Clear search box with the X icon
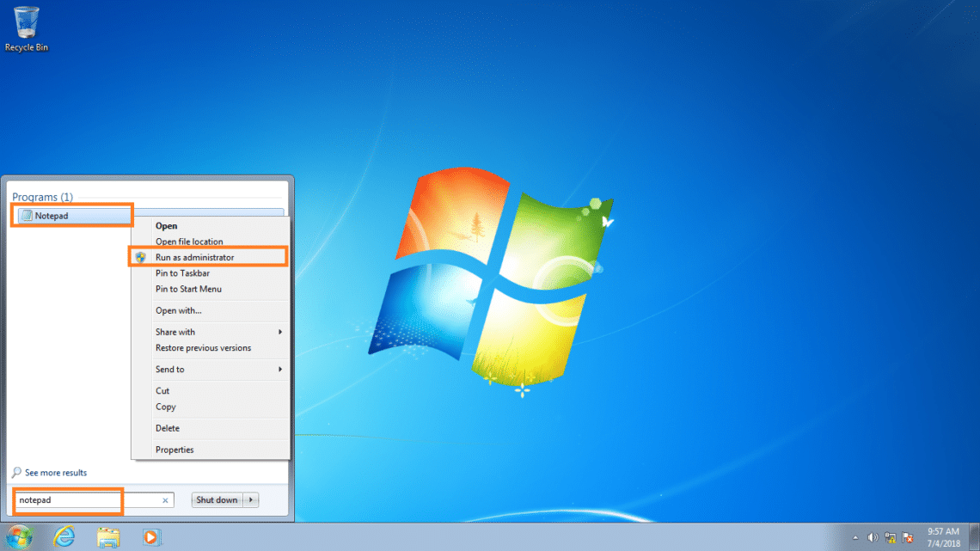Viewport: 980px width, 551px height. point(165,500)
